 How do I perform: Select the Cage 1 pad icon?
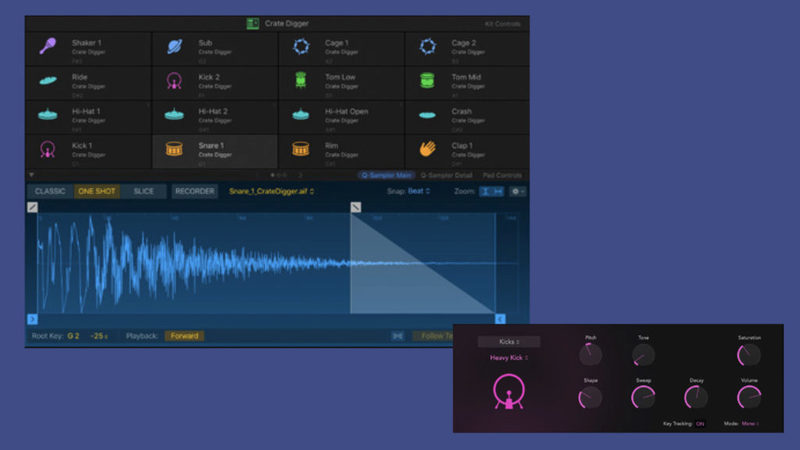[x=300, y=47]
